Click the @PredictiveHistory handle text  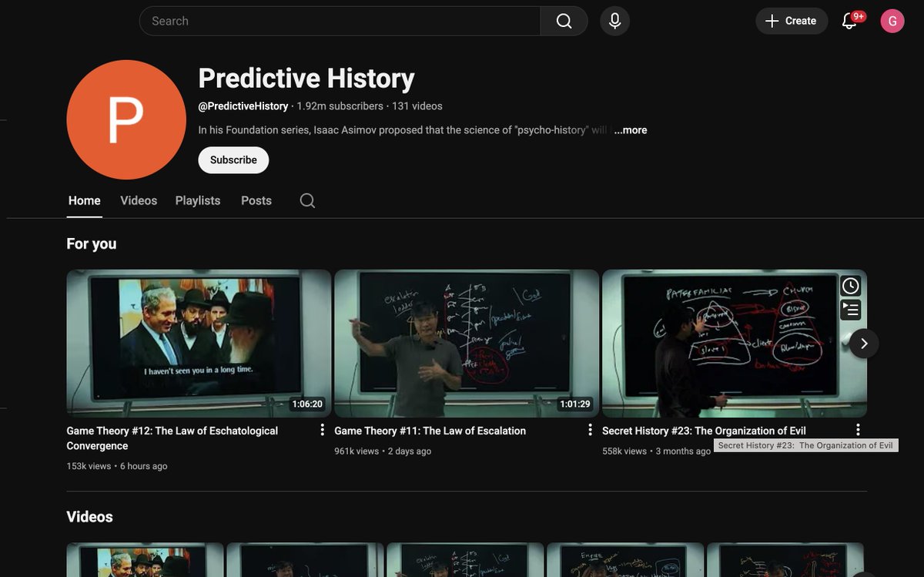coord(243,106)
